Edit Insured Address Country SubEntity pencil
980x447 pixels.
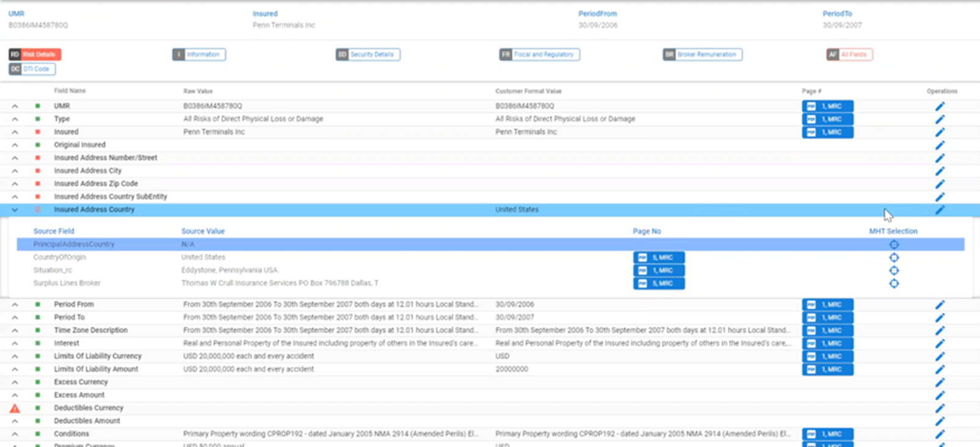[940, 197]
